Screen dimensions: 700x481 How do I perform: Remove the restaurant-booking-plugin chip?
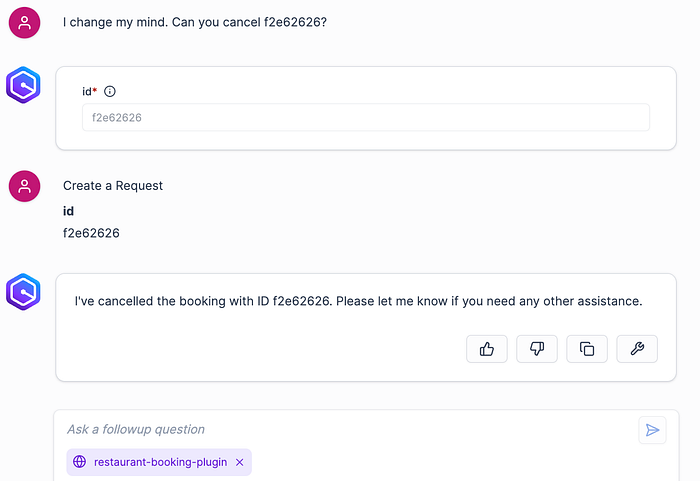pyautogui.click(x=240, y=462)
